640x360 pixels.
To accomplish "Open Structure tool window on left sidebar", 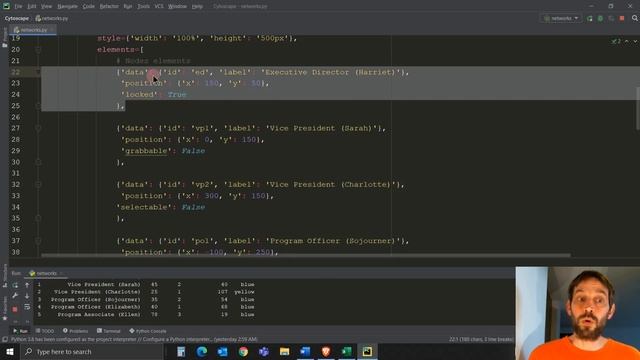I will point(5,276).
